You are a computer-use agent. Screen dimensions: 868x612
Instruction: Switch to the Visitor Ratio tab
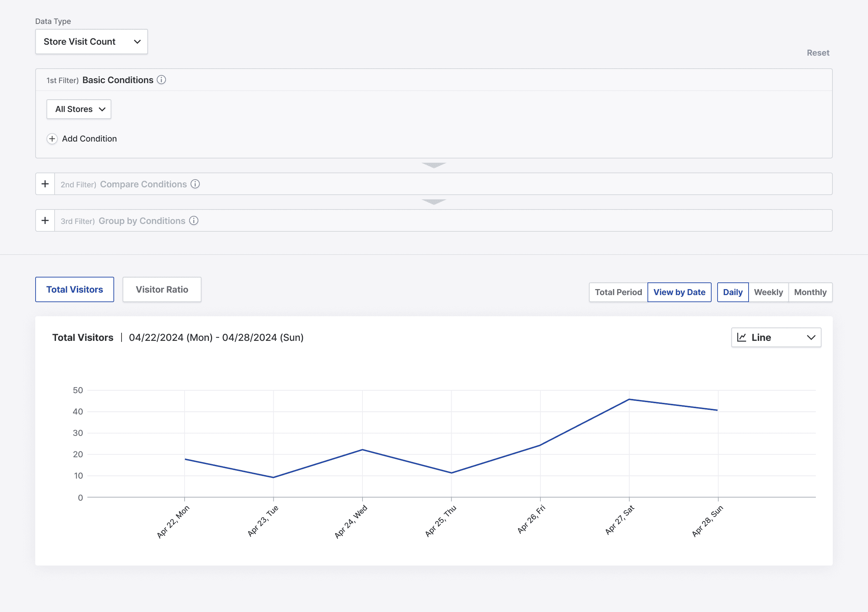pos(162,289)
